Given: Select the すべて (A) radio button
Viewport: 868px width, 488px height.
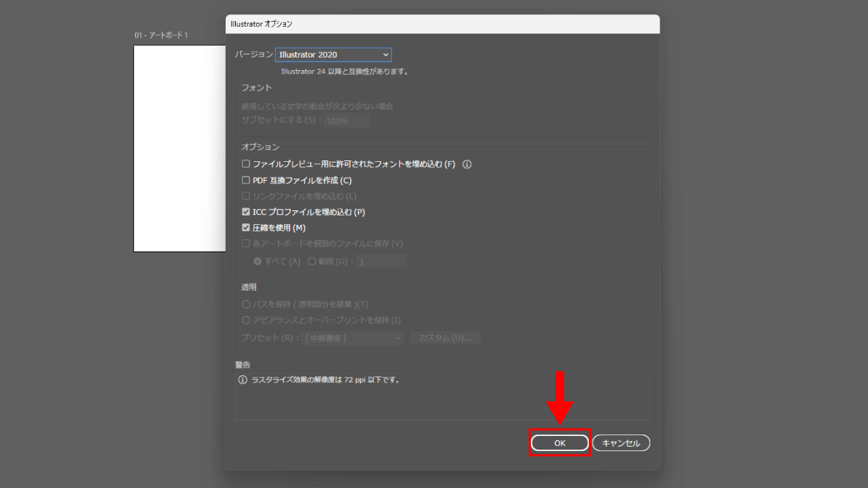Looking at the screenshot, I should click(258, 262).
